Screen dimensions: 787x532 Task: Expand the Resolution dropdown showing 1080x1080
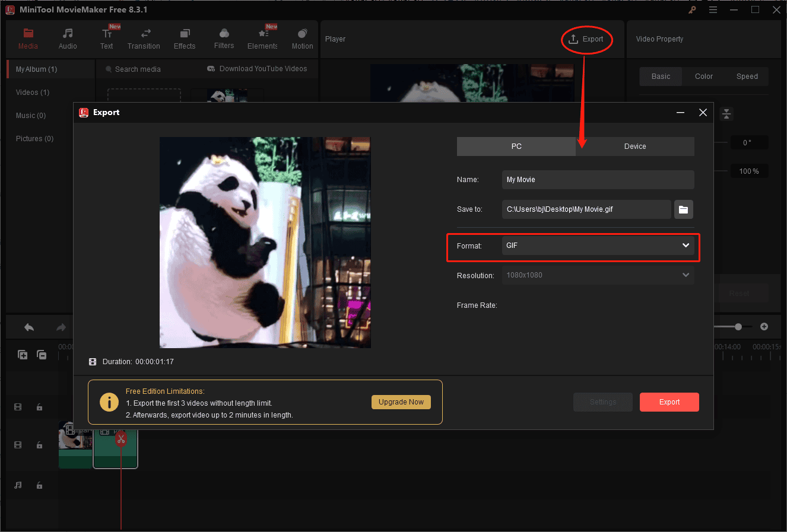[598, 275]
